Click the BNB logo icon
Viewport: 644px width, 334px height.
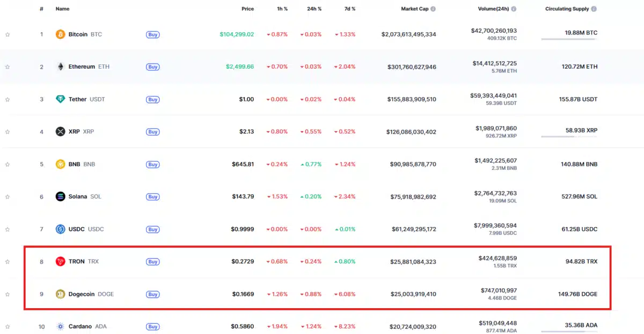point(61,164)
